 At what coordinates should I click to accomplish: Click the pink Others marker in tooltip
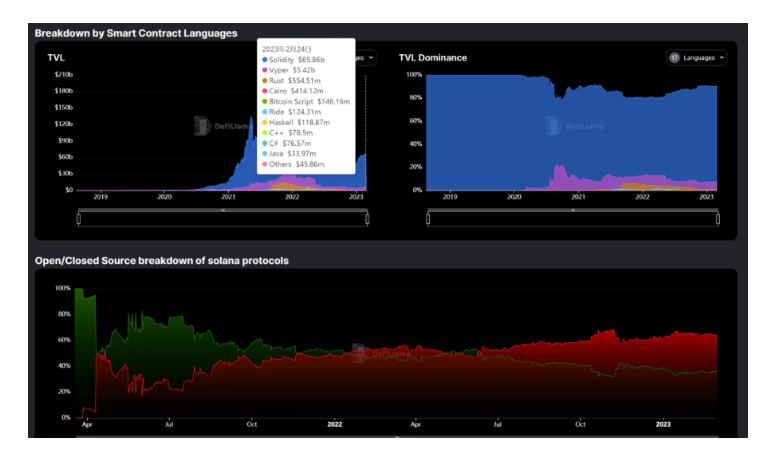click(x=264, y=163)
